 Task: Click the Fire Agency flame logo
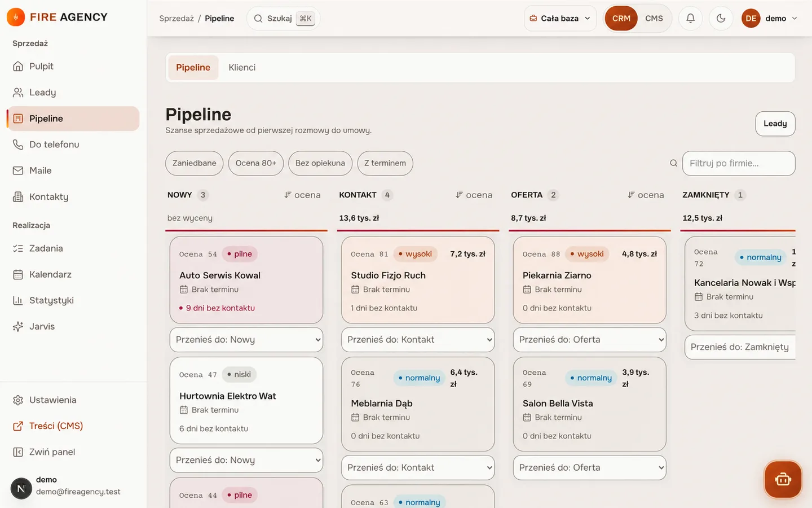point(16,17)
